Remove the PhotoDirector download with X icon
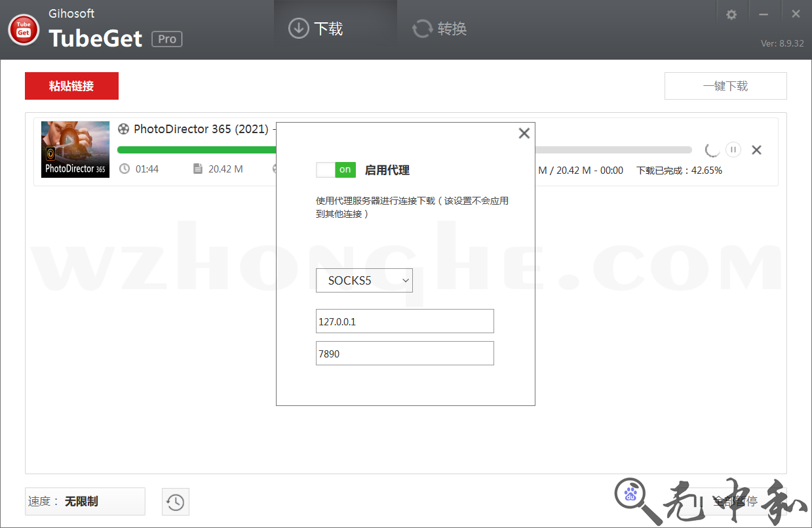 pyautogui.click(x=756, y=150)
